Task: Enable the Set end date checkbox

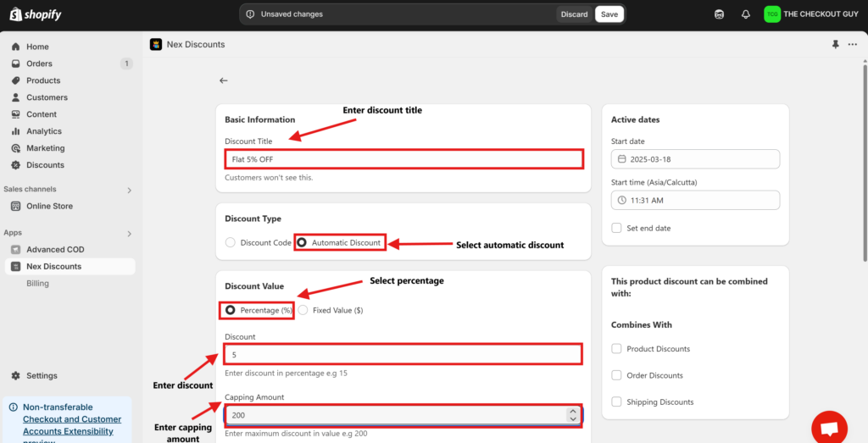Action: point(616,228)
